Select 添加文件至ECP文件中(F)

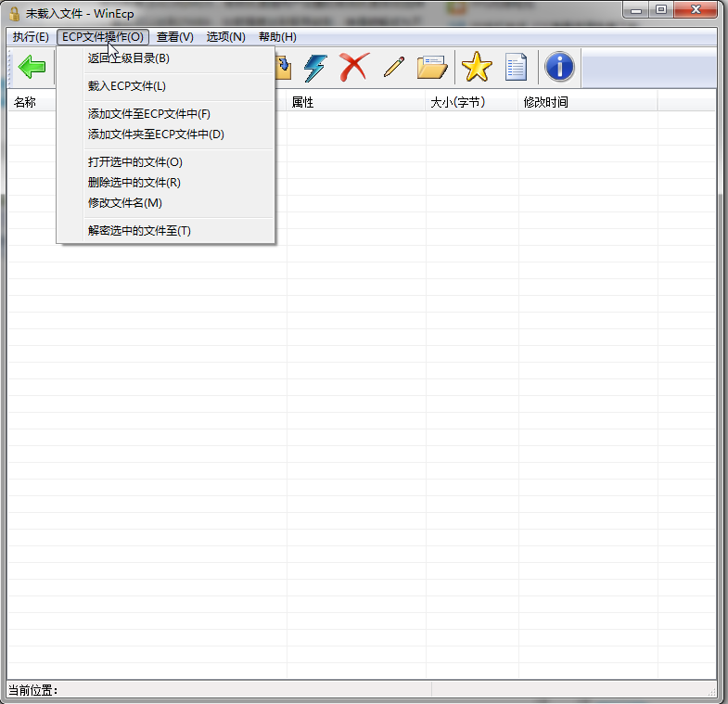165,114
